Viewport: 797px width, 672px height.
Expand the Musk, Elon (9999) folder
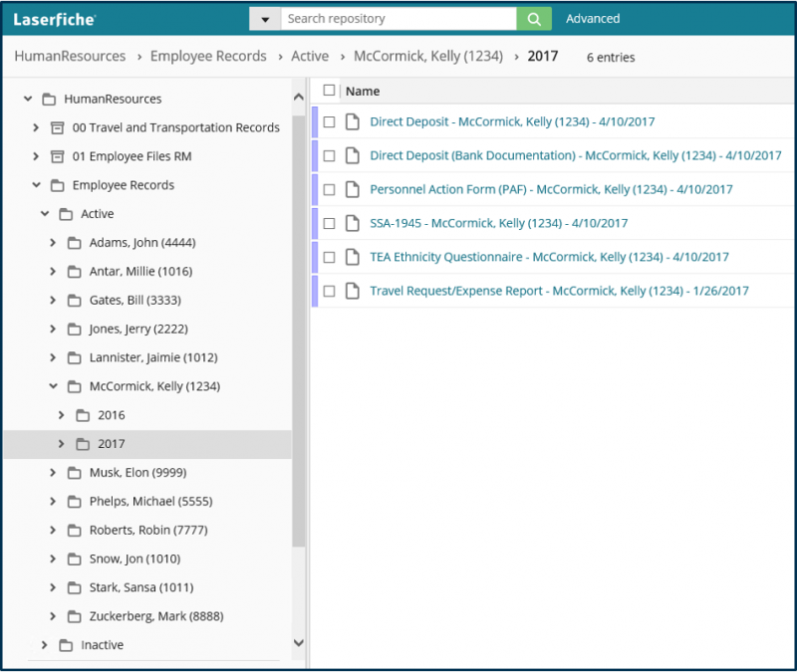click(53, 472)
